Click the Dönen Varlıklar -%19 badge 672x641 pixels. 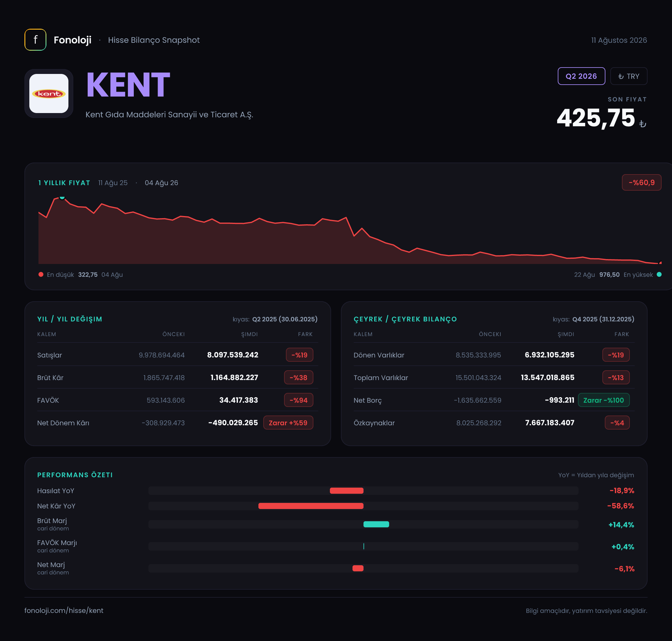tap(615, 355)
